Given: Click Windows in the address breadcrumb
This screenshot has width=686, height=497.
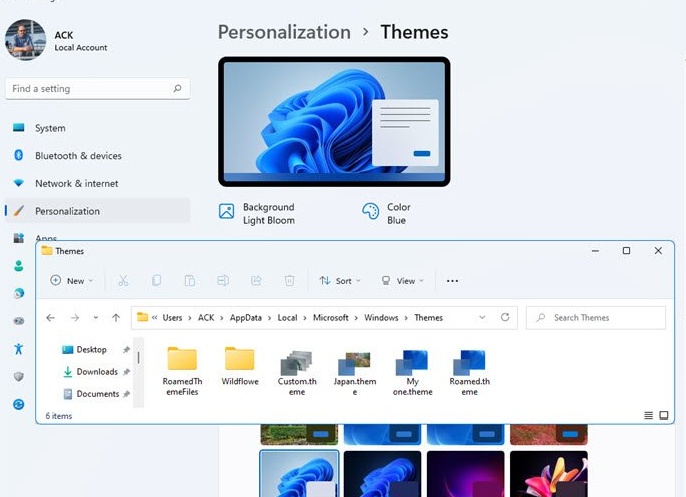Looking at the screenshot, I should 381,318.
